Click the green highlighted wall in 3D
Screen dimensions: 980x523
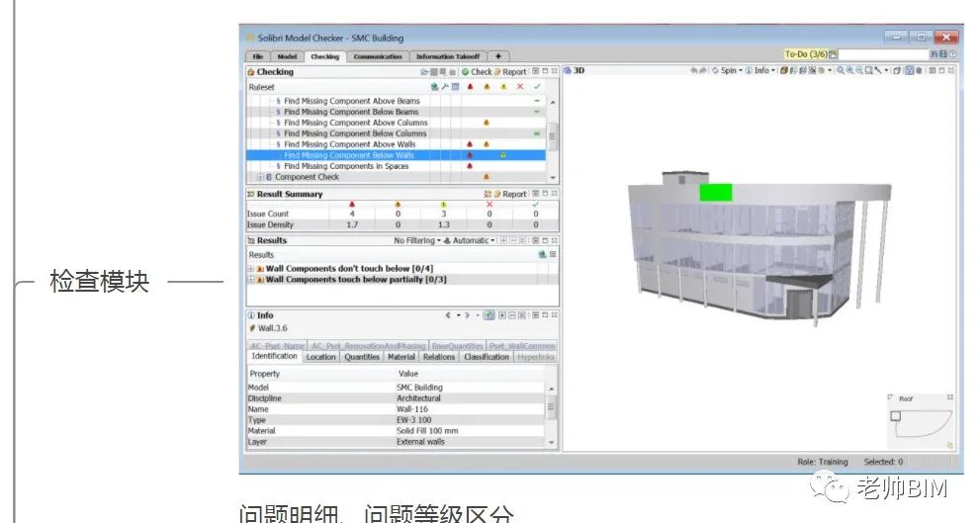click(716, 193)
